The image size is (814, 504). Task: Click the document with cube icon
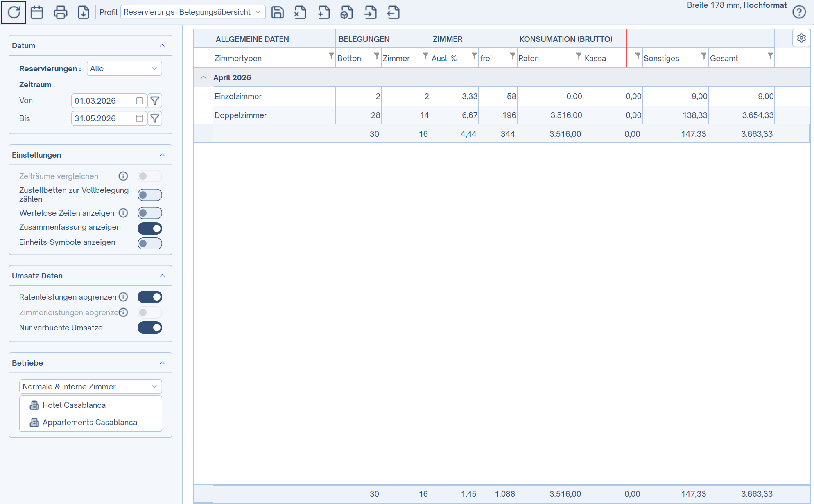pyautogui.click(x=346, y=12)
